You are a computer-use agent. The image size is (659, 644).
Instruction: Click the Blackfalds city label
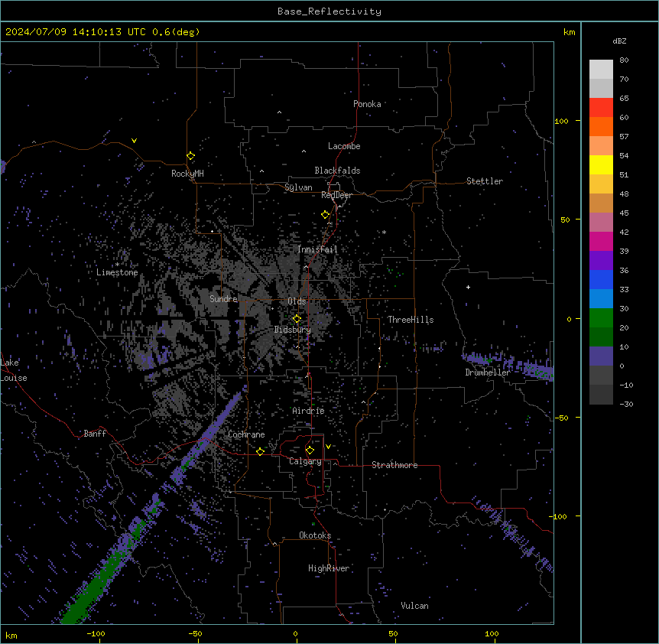(x=337, y=171)
